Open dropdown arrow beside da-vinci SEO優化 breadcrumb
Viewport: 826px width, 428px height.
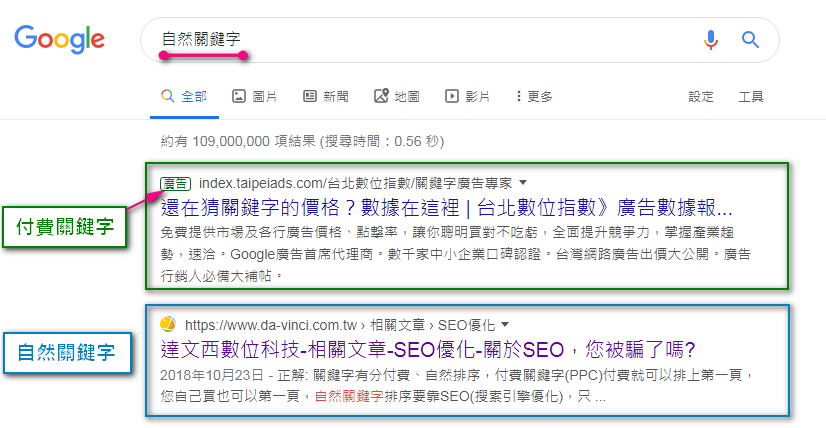point(506,324)
